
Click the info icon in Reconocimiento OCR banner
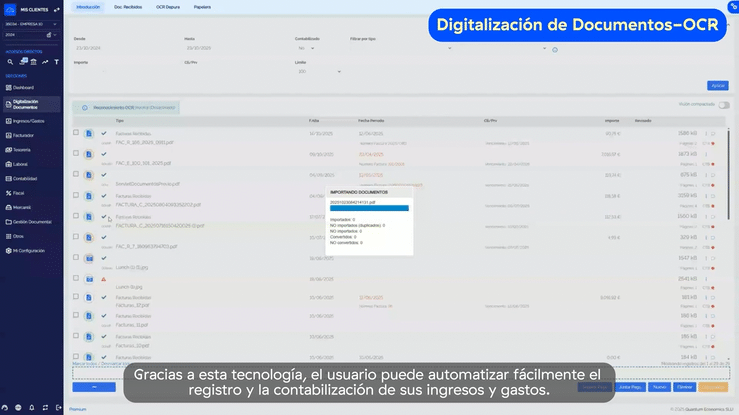click(85, 108)
